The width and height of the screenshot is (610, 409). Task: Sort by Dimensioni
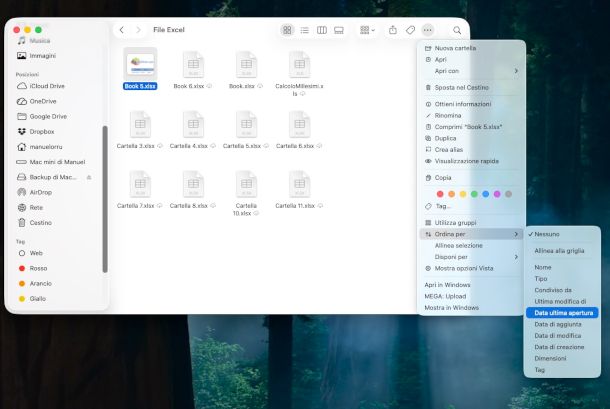(562, 358)
